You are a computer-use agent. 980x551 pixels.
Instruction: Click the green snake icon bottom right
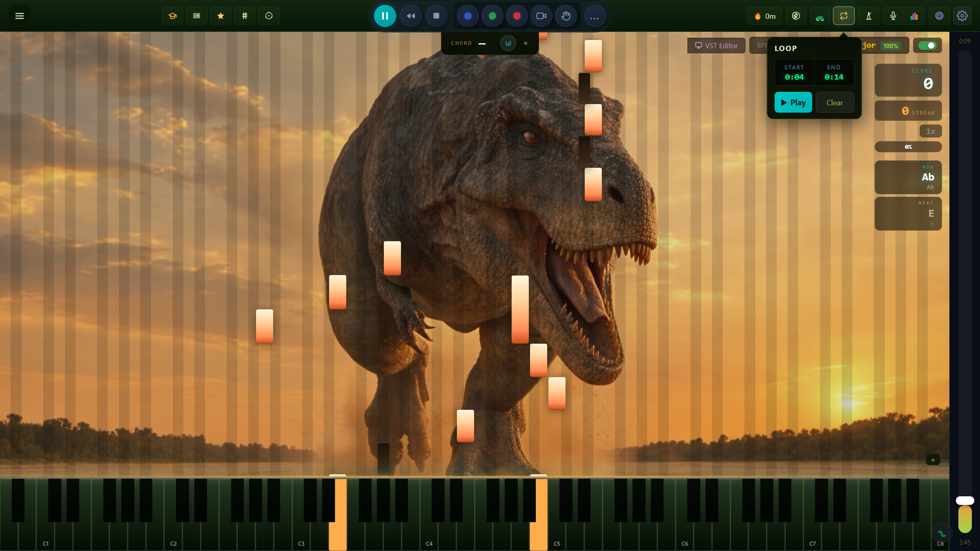(942, 533)
